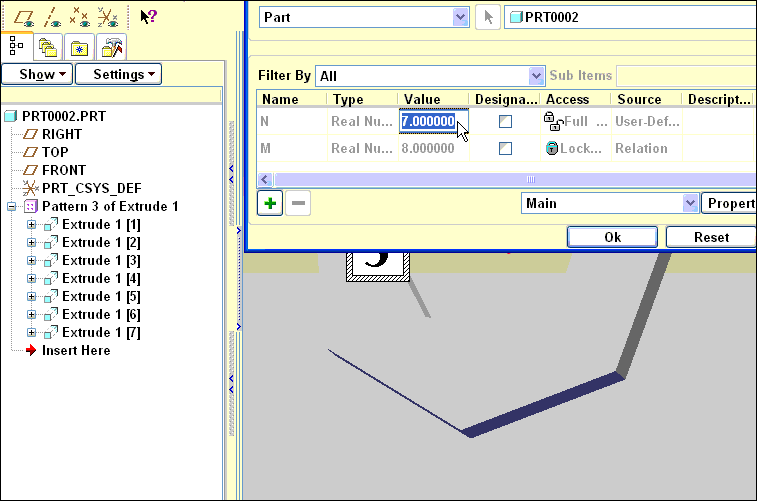Click the Ok button
Viewport: 757px width, 501px height.
click(x=612, y=237)
